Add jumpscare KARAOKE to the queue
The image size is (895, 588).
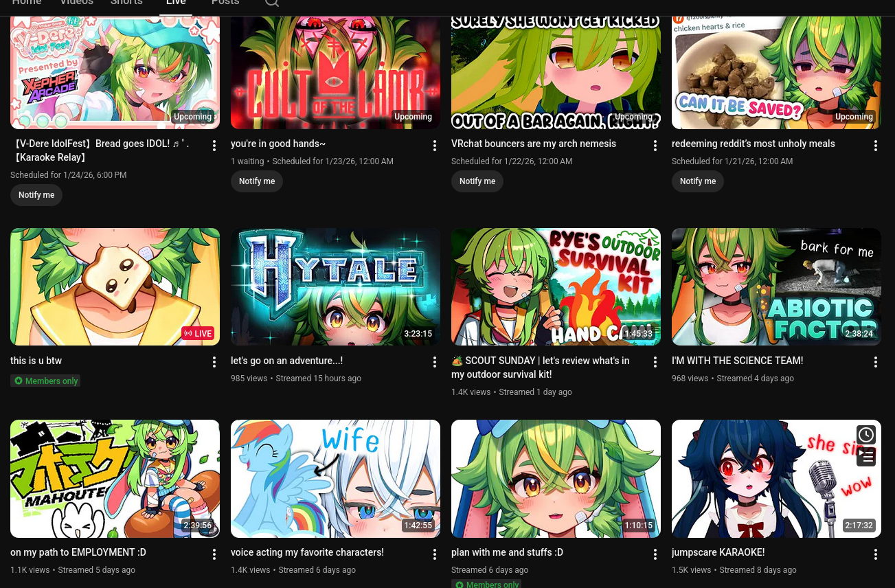[x=866, y=456]
